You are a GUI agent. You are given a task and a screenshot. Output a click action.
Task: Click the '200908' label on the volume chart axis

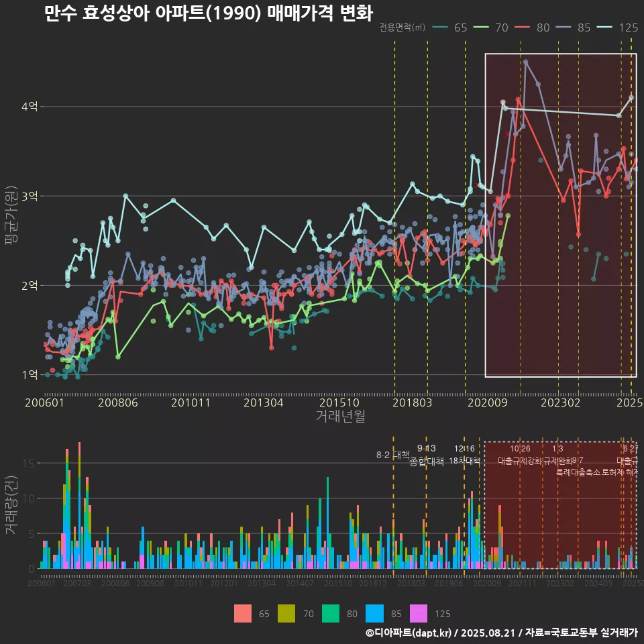tap(150, 583)
